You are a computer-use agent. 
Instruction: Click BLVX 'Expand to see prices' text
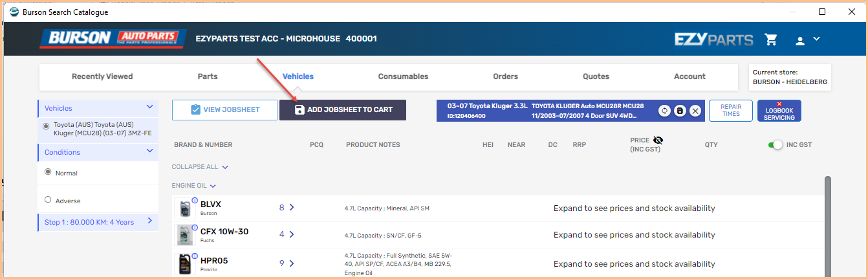pyautogui.click(x=635, y=208)
